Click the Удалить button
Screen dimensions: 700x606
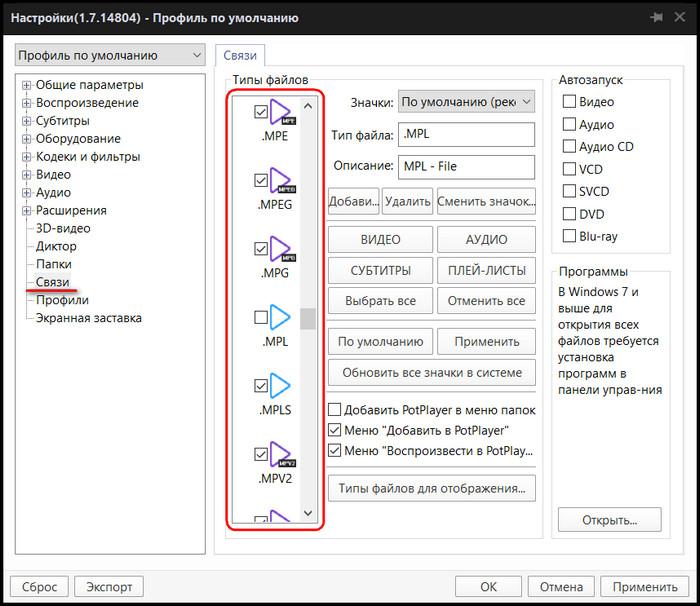coord(408,201)
